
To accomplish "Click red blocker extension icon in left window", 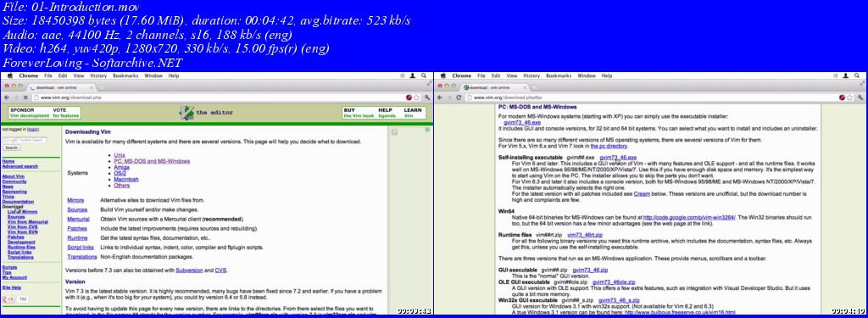I will click(409, 98).
